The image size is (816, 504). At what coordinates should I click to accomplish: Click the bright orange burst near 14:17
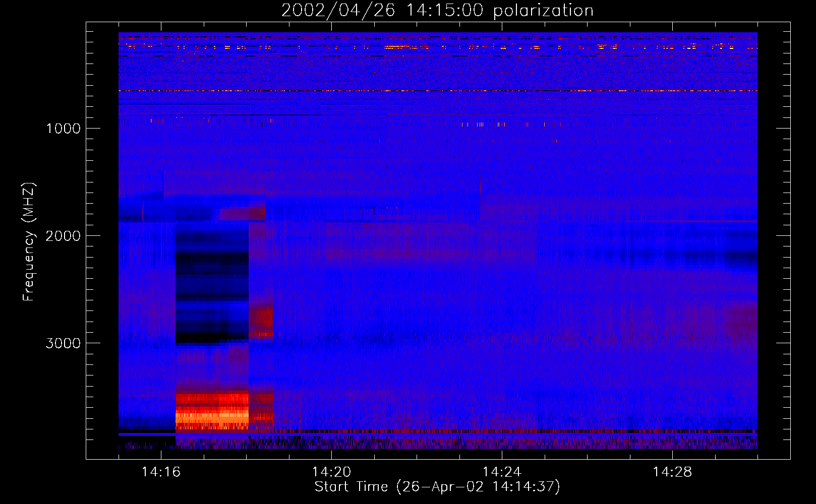[x=212, y=411]
